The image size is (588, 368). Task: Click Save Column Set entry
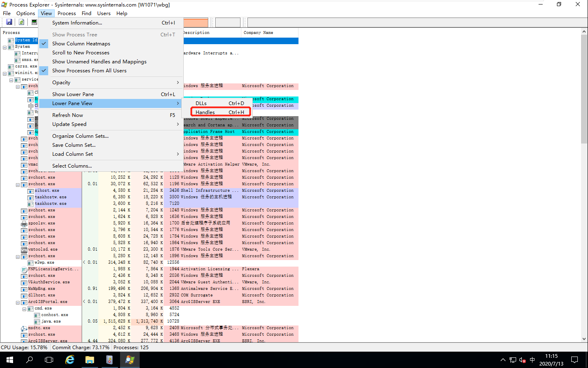[x=111, y=145]
